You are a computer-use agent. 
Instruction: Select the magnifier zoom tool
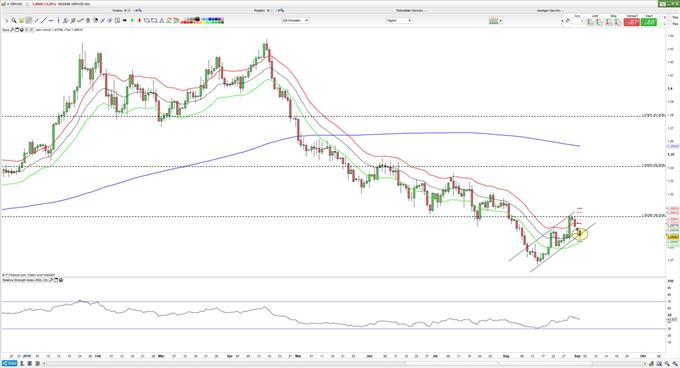coord(14,20)
